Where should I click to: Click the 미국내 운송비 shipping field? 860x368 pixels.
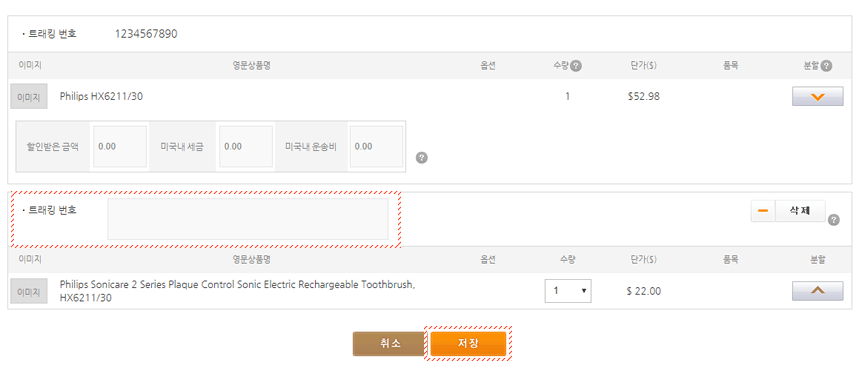(376, 146)
